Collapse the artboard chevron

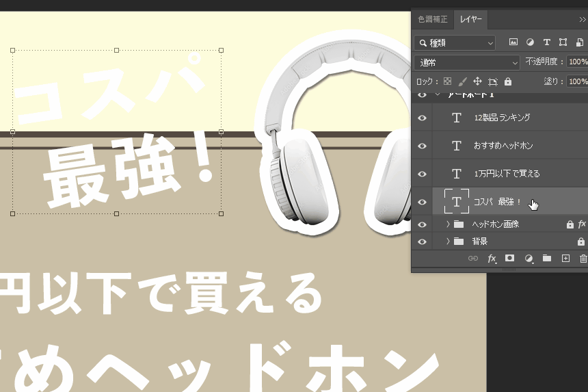click(x=438, y=94)
